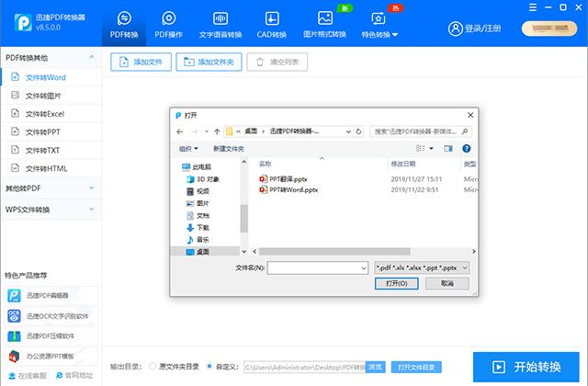Open the view options dropdown in dialog
The height and width of the screenshot is (386, 588).
(431, 149)
